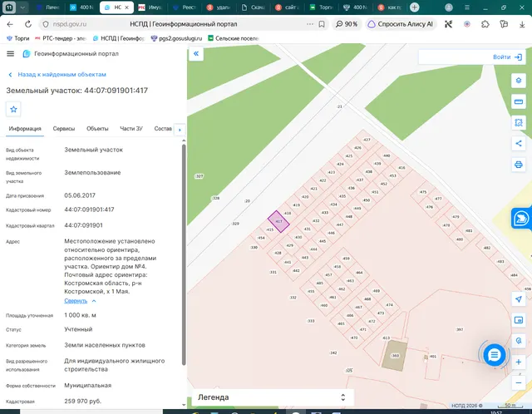Click the highlighted parcel 417 on map
Viewport: 532px width, 414px height.
(278, 221)
